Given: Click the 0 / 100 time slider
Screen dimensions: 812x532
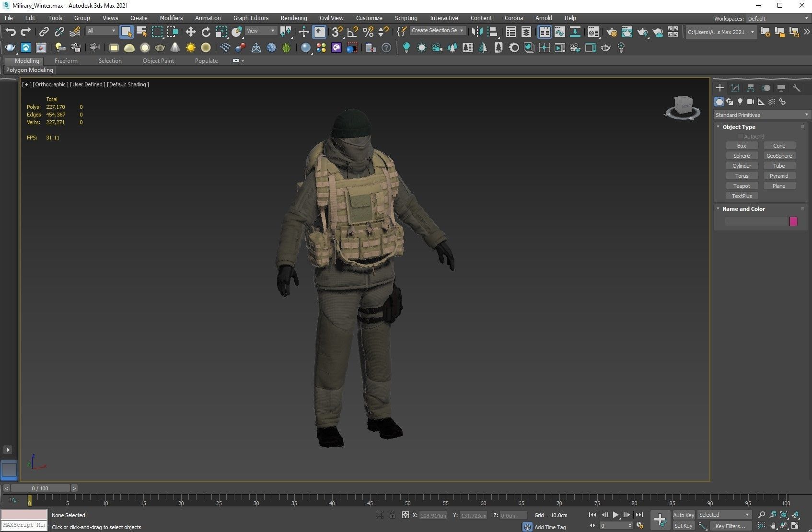Looking at the screenshot, I should [40, 488].
